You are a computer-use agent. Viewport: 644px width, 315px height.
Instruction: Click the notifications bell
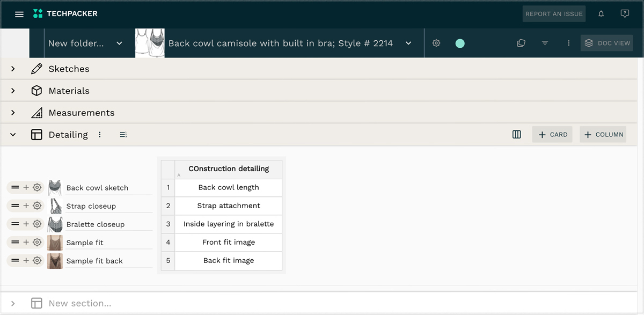click(x=601, y=14)
